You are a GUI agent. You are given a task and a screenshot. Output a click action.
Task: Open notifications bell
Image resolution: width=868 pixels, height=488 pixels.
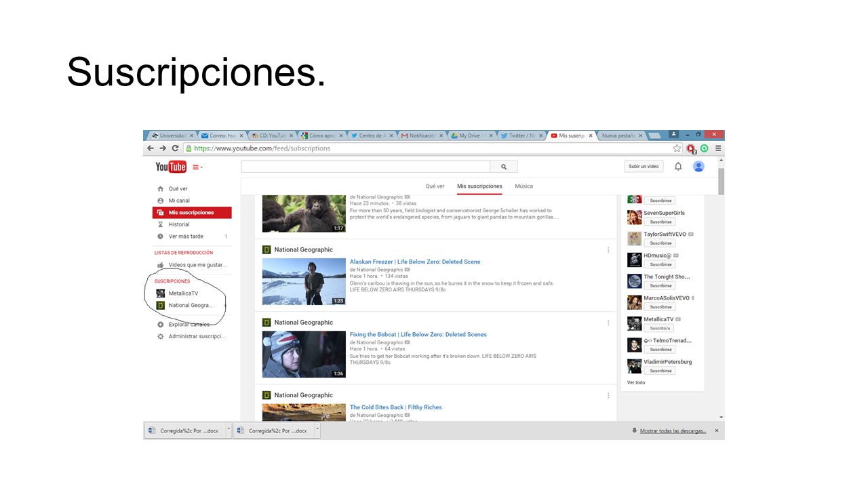pos(678,166)
